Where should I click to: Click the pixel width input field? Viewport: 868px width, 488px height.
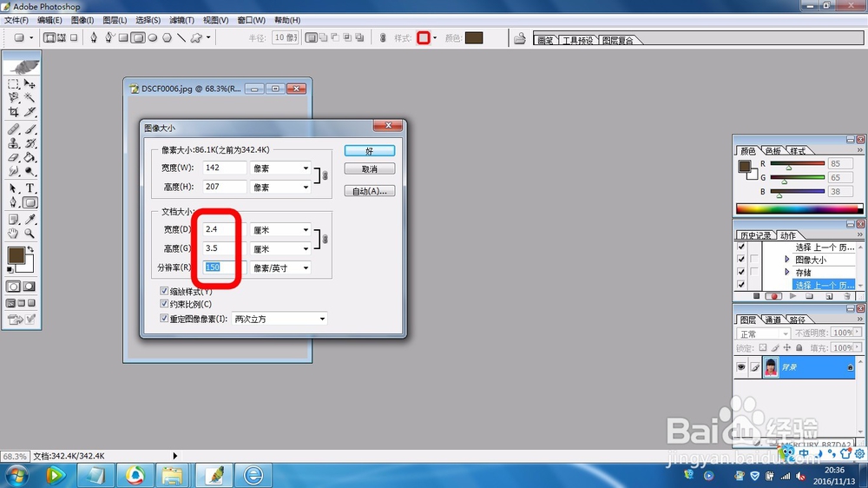point(224,168)
